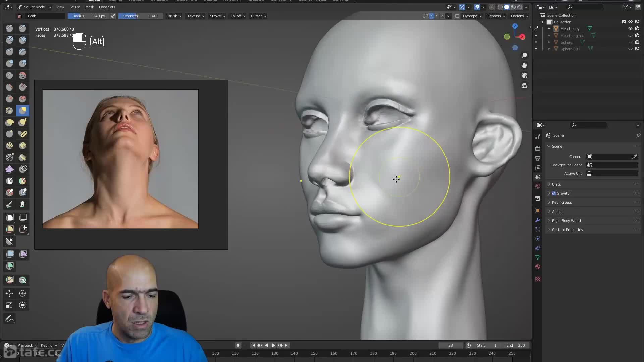Open the Face Sets menu
Screen dimensions: 644x362
107,7
